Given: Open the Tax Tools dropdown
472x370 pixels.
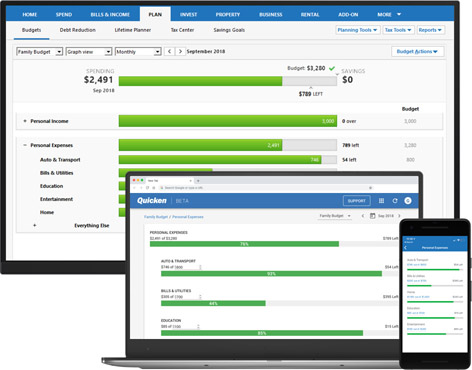Looking at the screenshot, I should click(398, 30).
